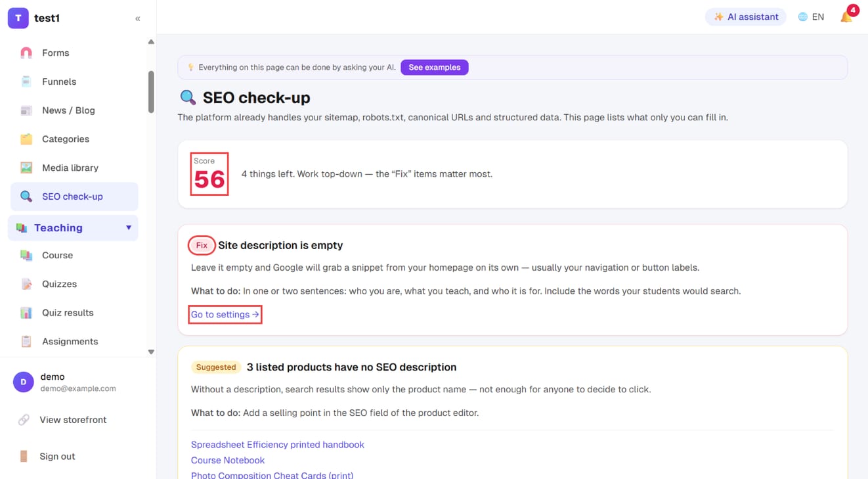Go to Categories
Screen dimensions: 868x479
[x=74, y=139]
